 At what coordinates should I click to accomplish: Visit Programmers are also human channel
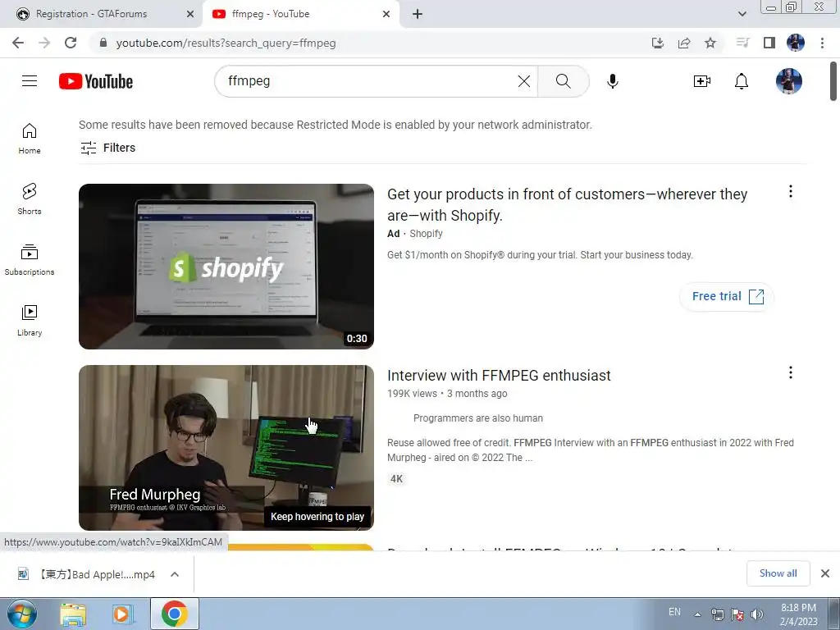pos(478,418)
